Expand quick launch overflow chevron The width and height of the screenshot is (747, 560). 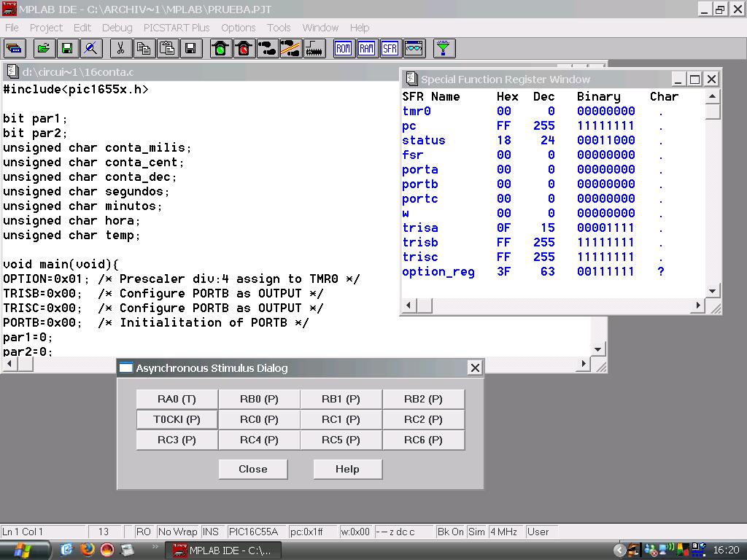click(x=155, y=547)
